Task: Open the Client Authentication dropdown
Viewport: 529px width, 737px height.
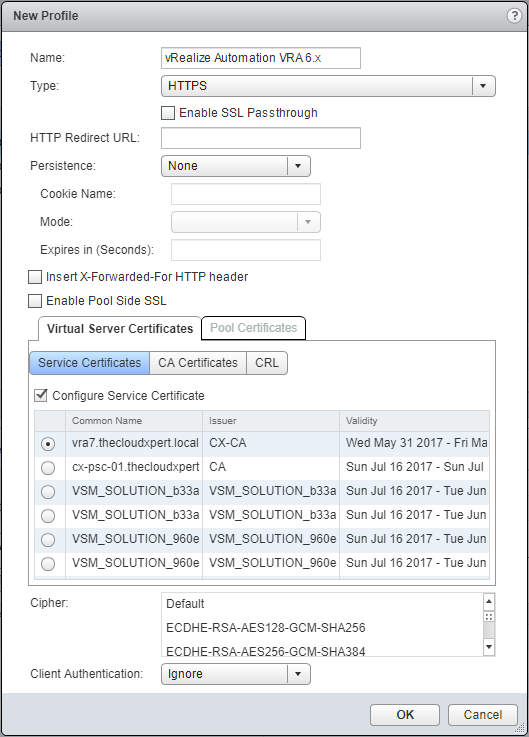Action: pos(236,674)
